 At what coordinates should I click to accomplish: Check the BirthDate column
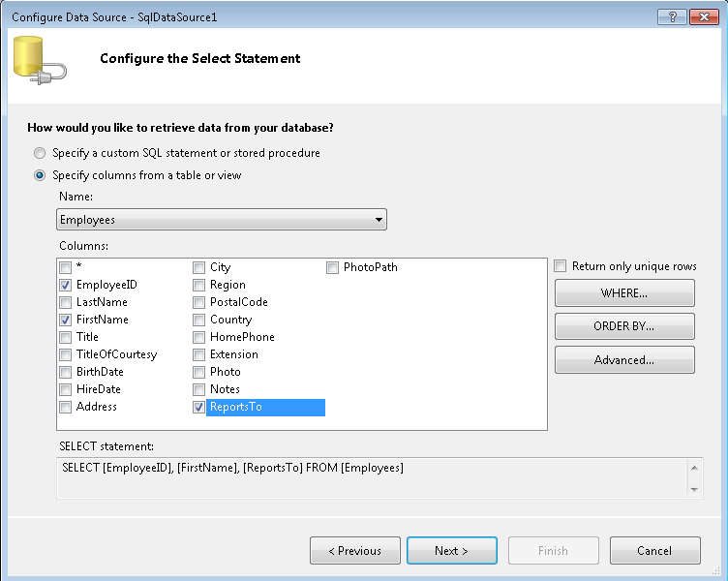[66, 372]
